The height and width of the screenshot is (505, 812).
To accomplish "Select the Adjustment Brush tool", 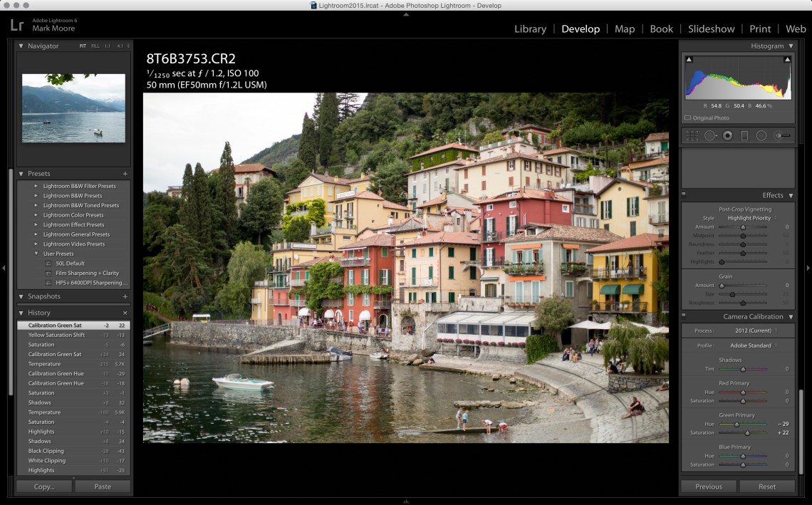I will 782,135.
